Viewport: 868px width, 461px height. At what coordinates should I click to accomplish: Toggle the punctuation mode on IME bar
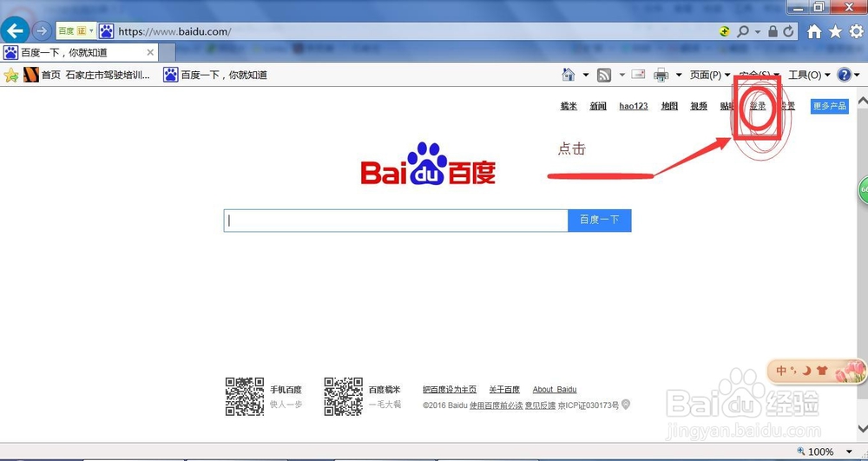(794, 370)
